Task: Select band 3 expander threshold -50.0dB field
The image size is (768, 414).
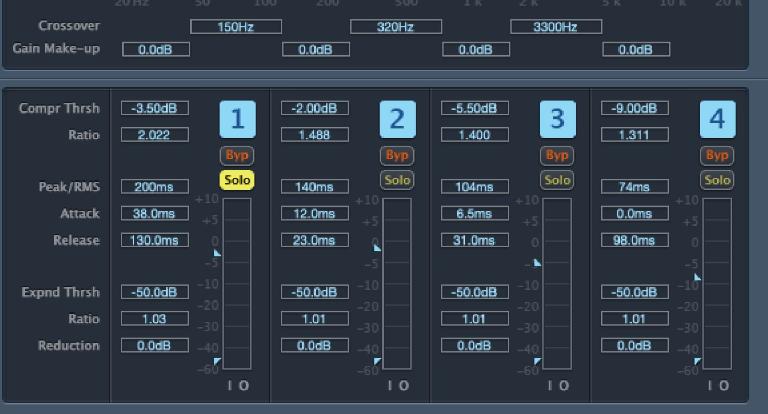Action: [475, 292]
